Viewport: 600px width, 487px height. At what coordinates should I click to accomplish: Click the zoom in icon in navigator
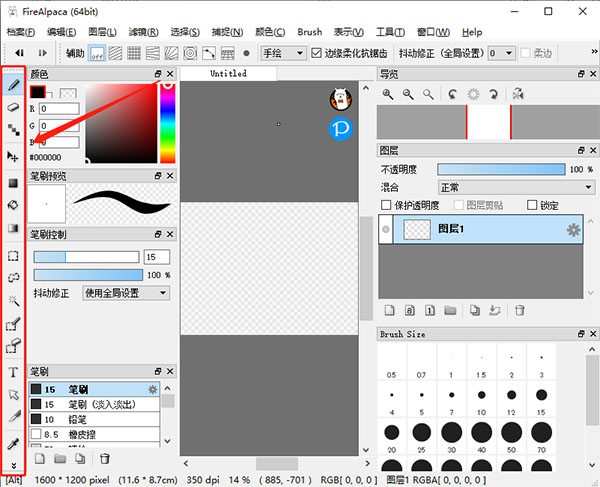click(x=388, y=94)
